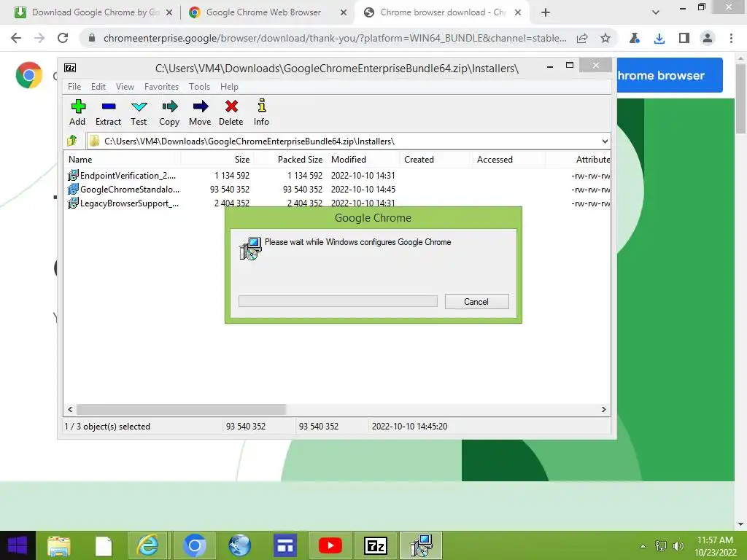Screen dimensions: 747x560
Task: Select the EndpointVerification installer file
Action: (122, 176)
